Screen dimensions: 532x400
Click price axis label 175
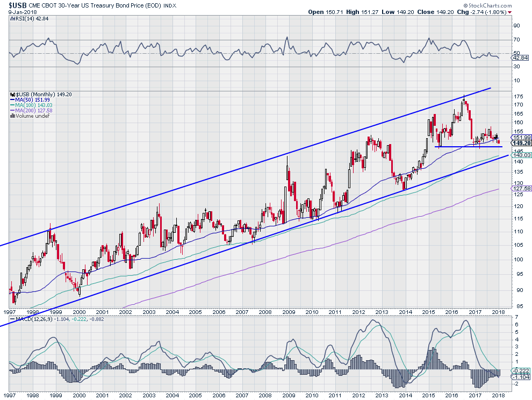coord(519,97)
